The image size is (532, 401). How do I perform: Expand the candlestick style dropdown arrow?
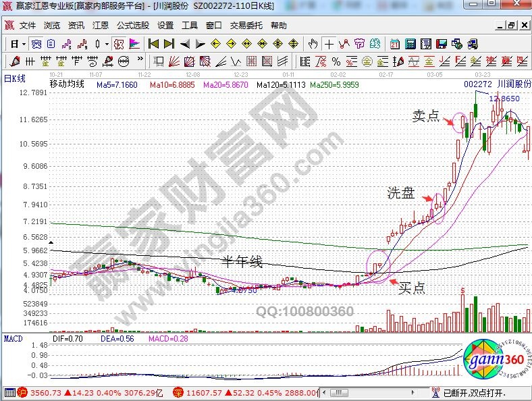[107, 44]
